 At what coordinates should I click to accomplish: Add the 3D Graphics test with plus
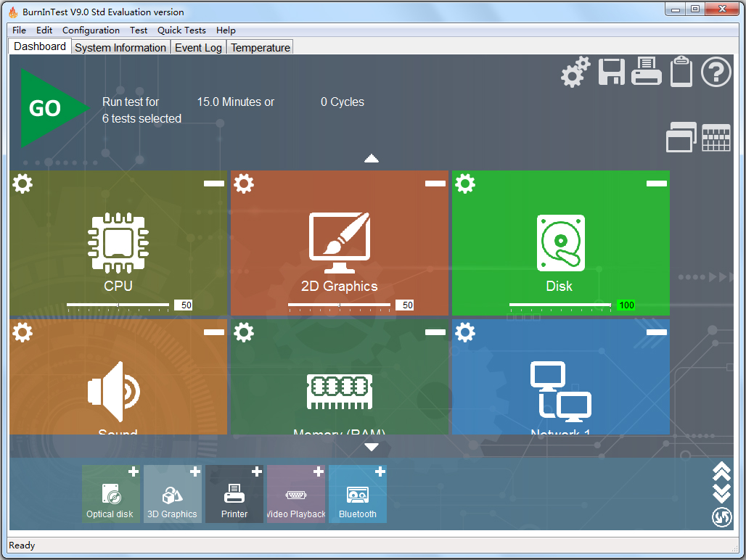pos(195,472)
